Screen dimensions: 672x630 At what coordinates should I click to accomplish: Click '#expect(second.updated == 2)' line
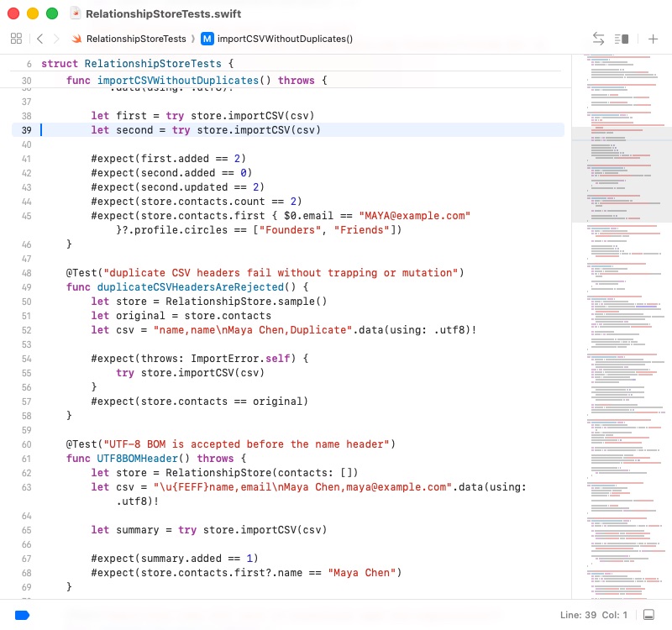pyautogui.click(x=178, y=187)
